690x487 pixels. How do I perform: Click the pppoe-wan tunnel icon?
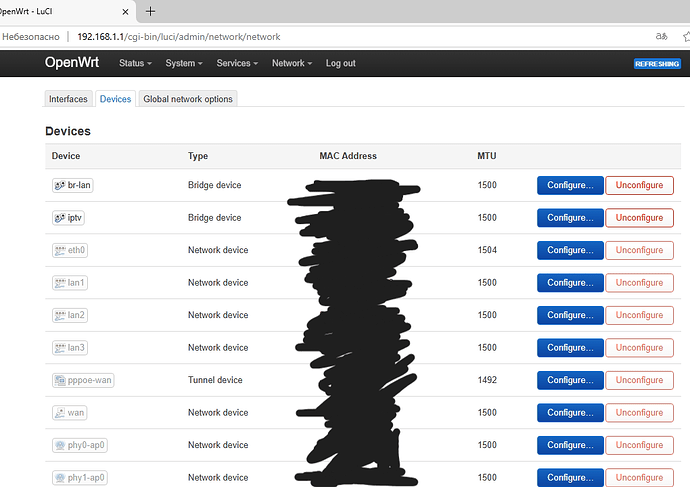60,380
